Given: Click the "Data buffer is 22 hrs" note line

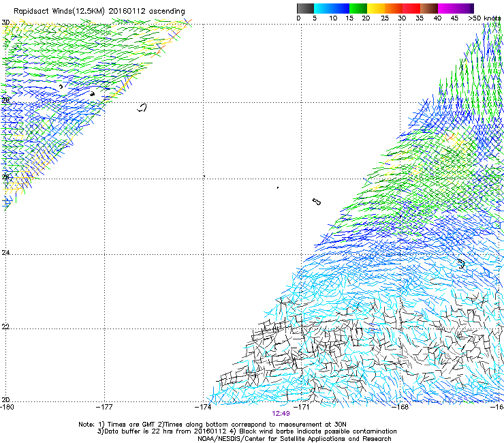Looking at the screenshot, I should click(247, 431).
